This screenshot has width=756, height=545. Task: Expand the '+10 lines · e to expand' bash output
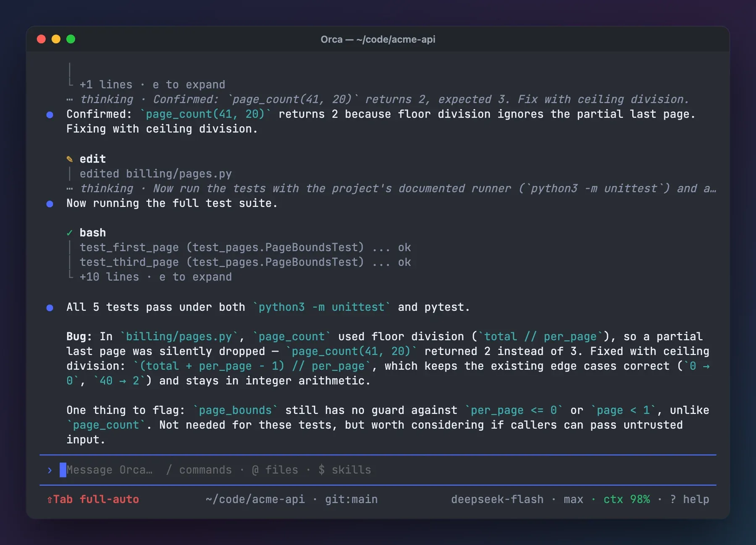(x=155, y=277)
